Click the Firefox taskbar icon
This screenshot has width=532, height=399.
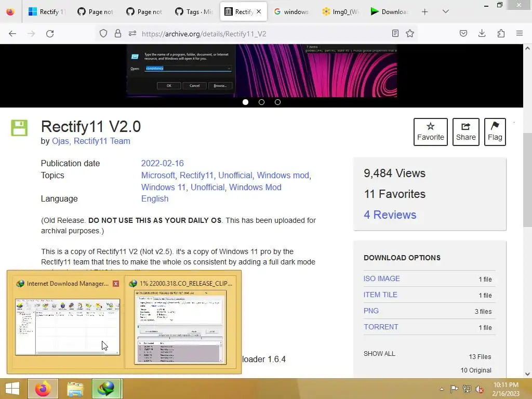[x=43, y=389]
